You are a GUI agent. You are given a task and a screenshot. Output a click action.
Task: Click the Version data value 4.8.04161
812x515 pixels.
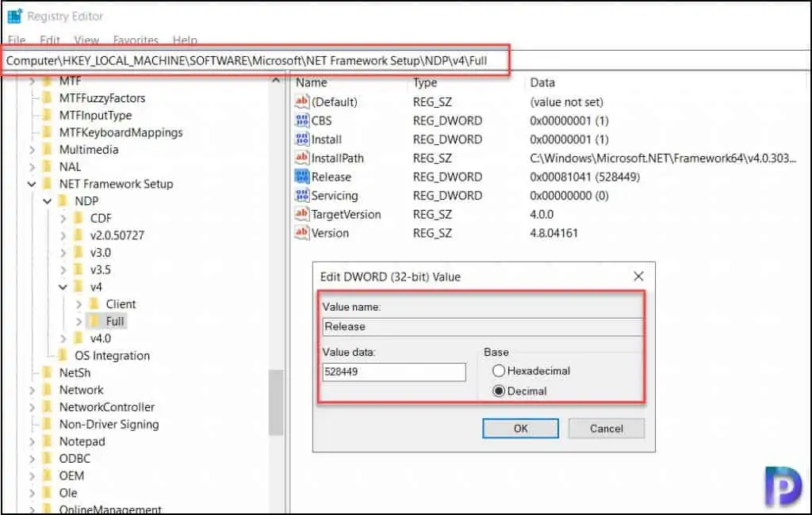click(553, 233)
